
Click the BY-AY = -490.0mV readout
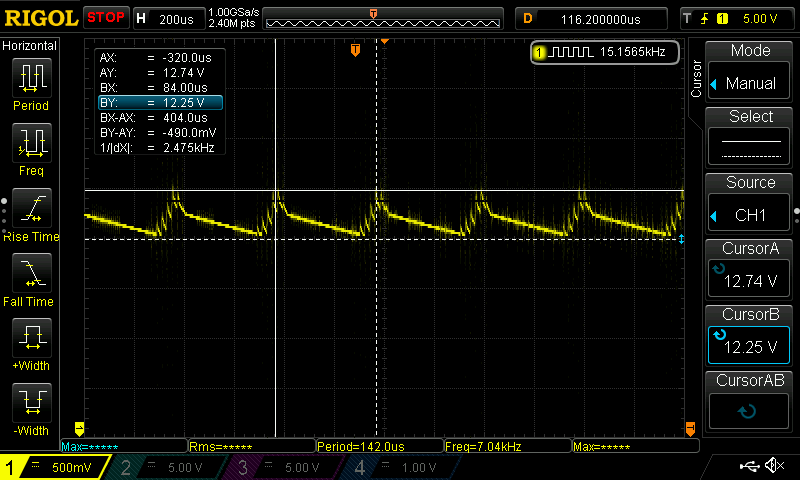tap(160, 133)
